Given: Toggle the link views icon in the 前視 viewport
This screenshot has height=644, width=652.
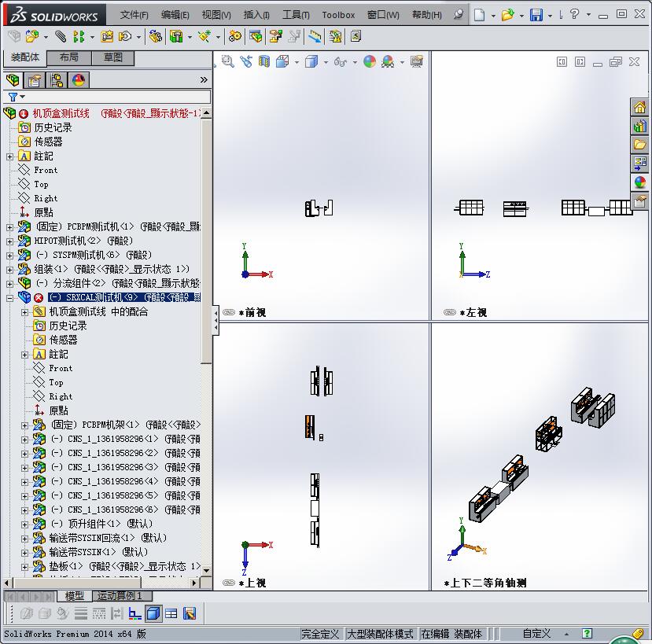Looking at the screenshot, I should [229, 312].
